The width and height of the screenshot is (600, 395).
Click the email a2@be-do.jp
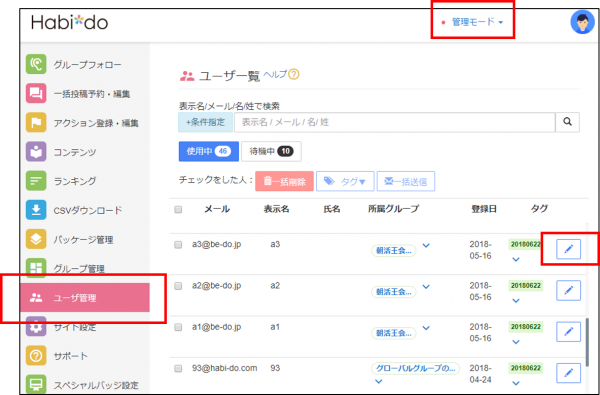point(217,286)
